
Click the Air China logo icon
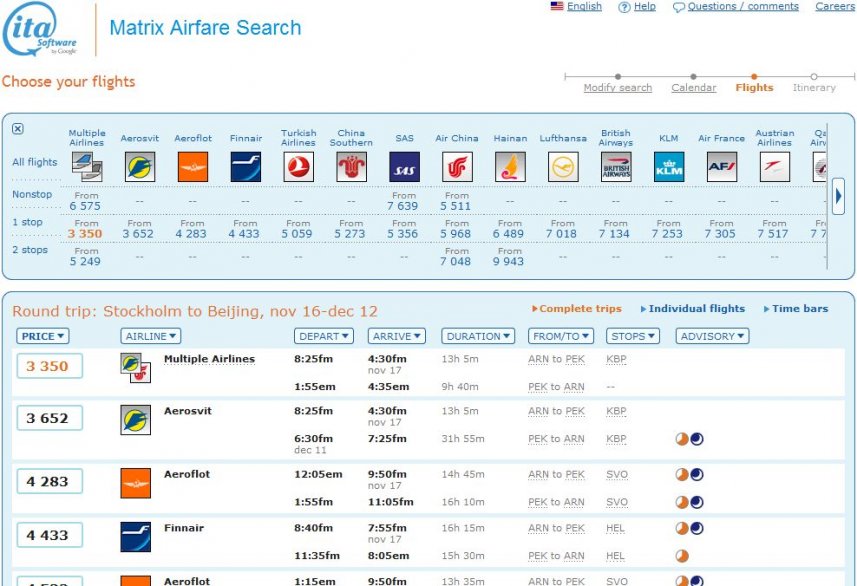tap(457, 167)
